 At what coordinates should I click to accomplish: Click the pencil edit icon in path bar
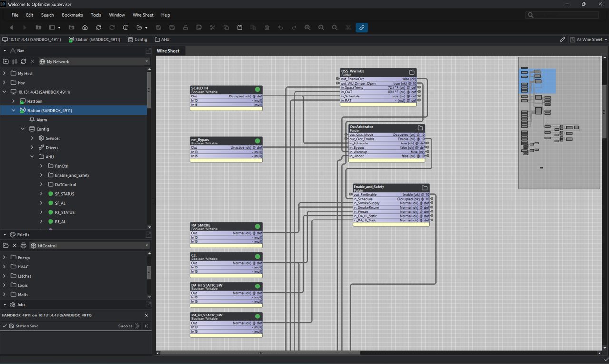563,39
